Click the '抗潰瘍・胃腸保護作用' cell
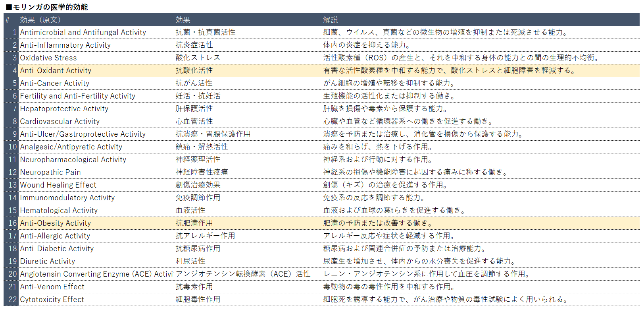Screen dimensions: 644x310 tap(248, 134)
